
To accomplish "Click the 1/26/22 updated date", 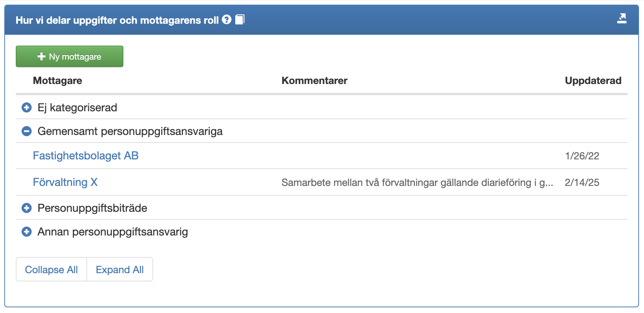I will [x=582, y=156].
